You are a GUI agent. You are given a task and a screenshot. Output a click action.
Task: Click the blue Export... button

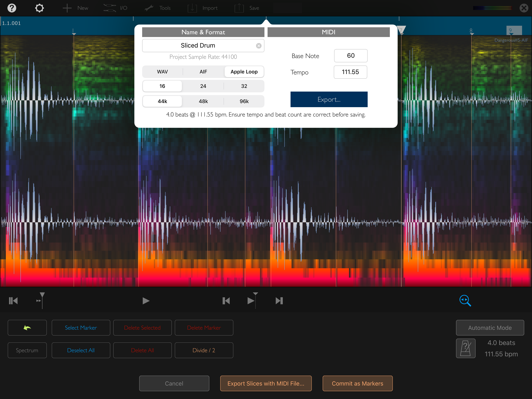pos(329,99)
